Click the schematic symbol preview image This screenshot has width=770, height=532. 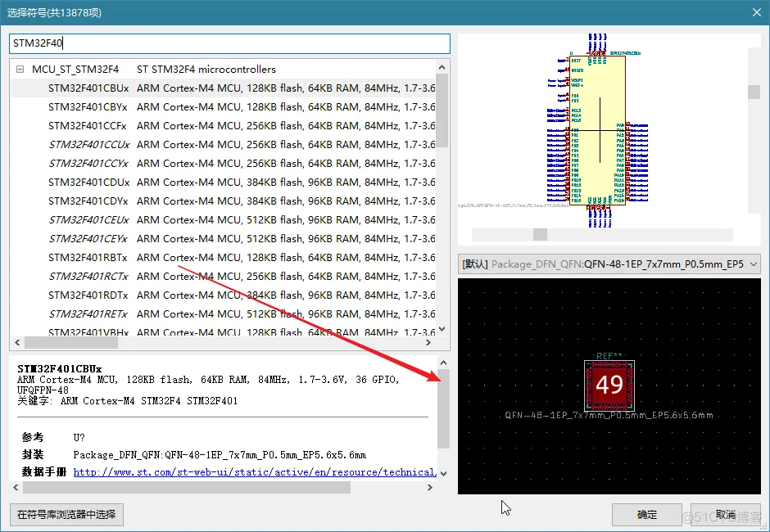598,130
